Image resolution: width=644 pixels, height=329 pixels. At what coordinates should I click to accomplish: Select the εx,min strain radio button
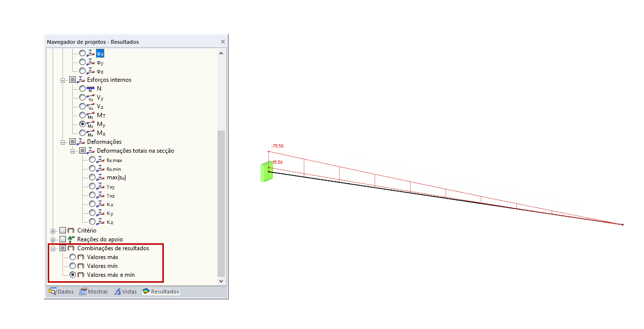coord(92,168)
